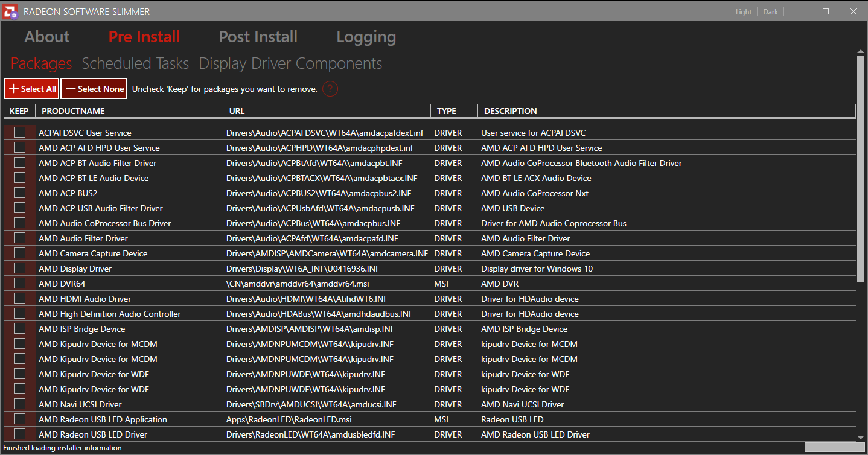The image size is (868, 455).
Task: Toggle Keep for AMD Radeon USB LED Driver
Action: (20, 434)
